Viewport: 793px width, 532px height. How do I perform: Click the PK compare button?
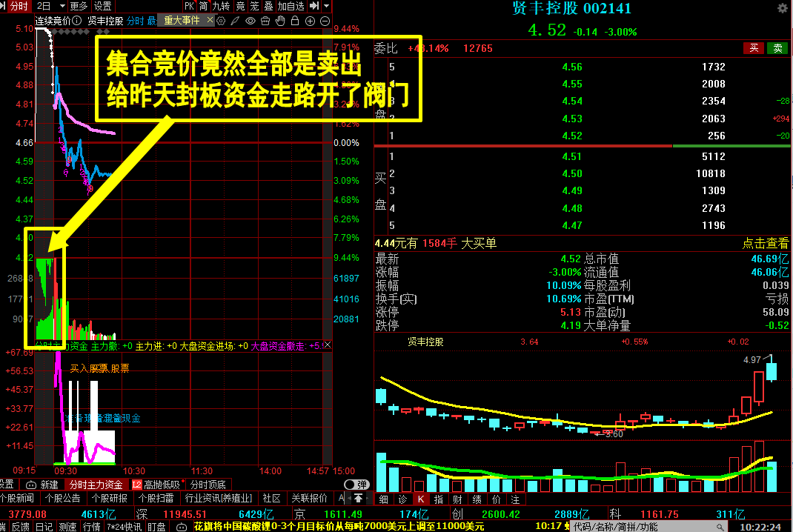tap(189, 6)
